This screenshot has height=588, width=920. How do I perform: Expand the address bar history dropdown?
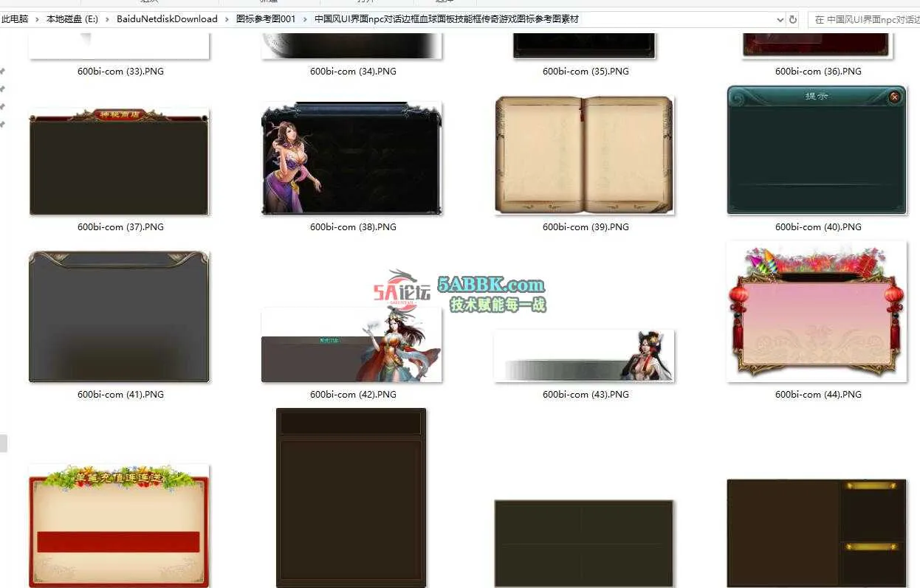[780, 20]
